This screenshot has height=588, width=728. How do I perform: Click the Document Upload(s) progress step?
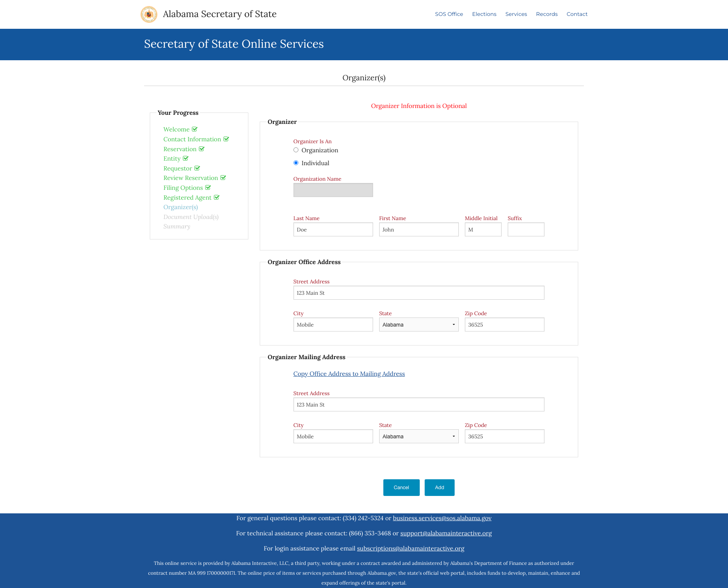coord(191,217)
